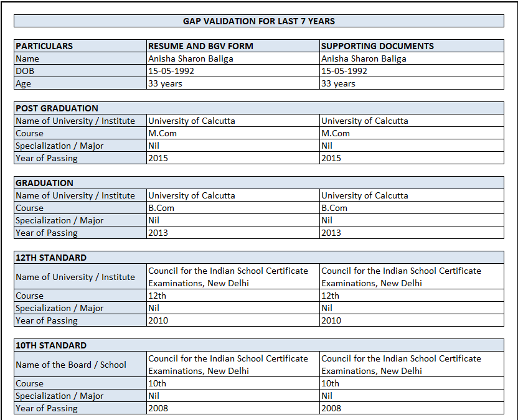Click the SUPPORTING DOCUMENTS header cell
This screenshot has height=420, width=518.
(412, 46)
